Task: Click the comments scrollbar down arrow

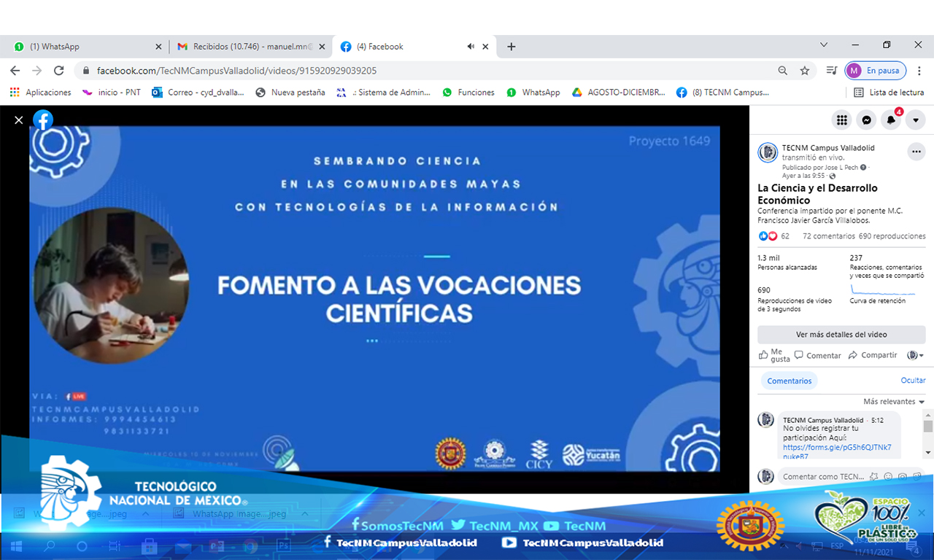Action: 928,454
